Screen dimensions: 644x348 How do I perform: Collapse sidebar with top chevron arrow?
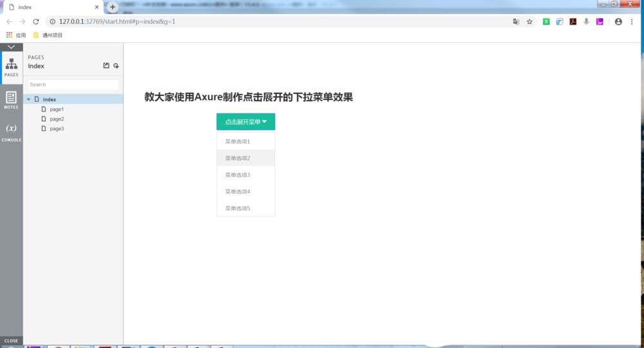(11, 47)
